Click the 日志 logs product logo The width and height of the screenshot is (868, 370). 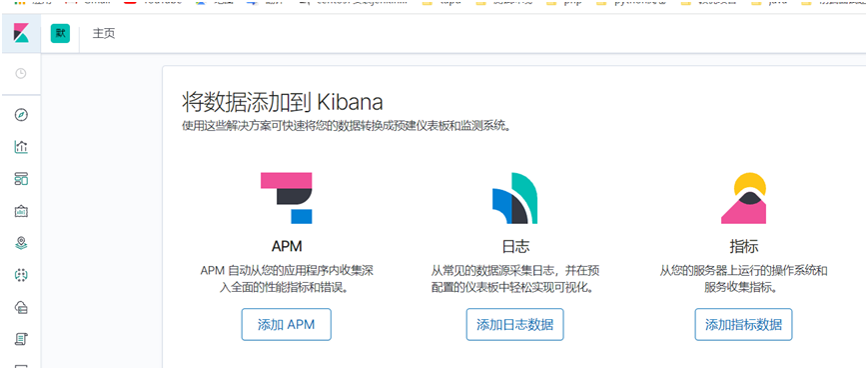[514, 198]
